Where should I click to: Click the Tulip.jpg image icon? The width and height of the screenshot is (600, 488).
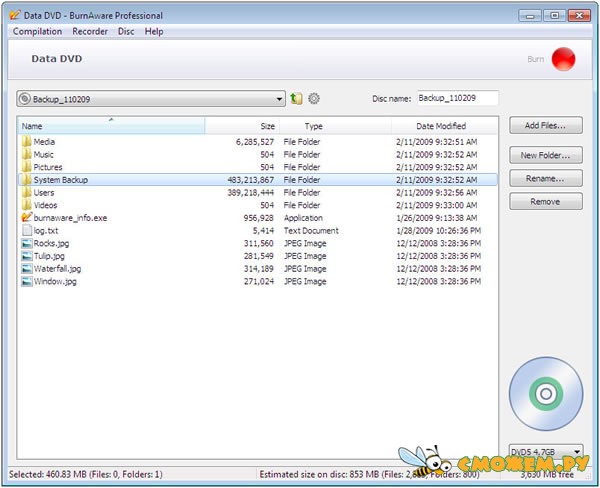27,256
